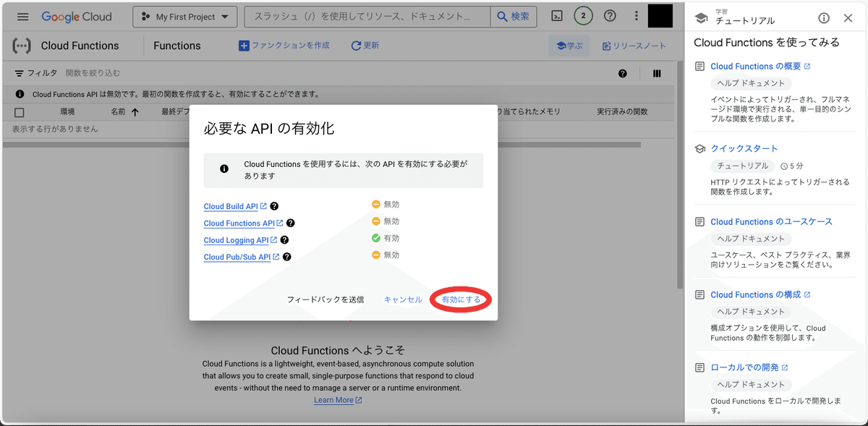Click the info icon in the API disabled banner
This screenshot has width=868, height=426.
20,94
